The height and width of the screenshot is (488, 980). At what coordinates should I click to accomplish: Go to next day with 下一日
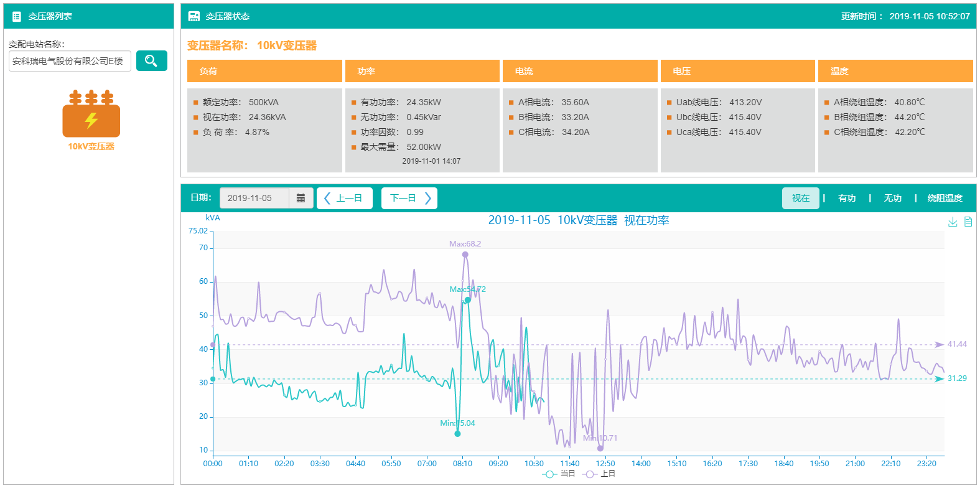(x=409, y=198)
